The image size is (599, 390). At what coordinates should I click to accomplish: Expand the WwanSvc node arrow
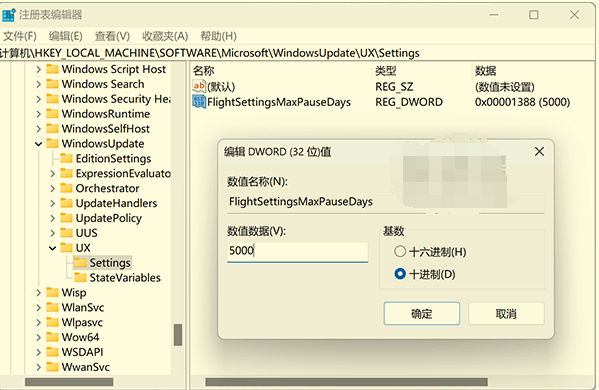point(38,367)
